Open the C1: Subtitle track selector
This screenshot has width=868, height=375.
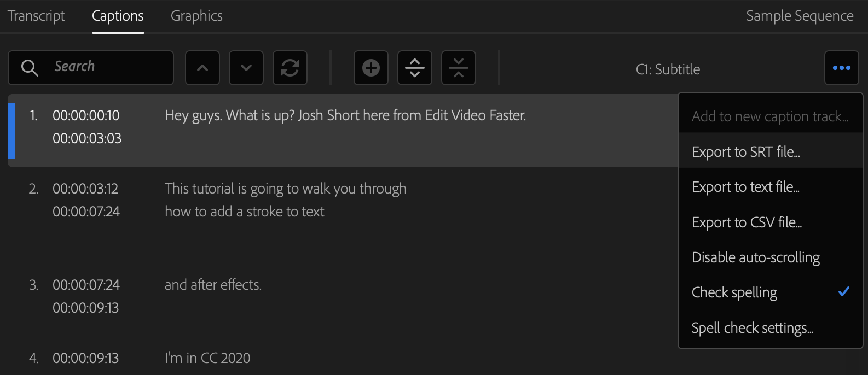click(668, 69)
